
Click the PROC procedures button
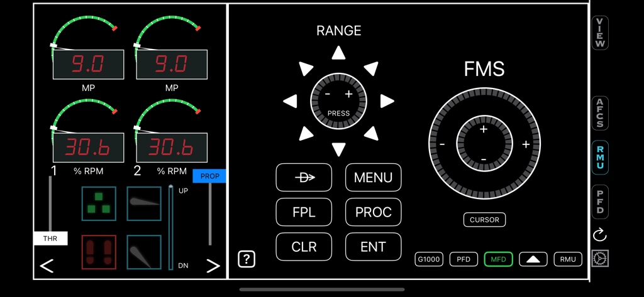(x=374, y=212)
